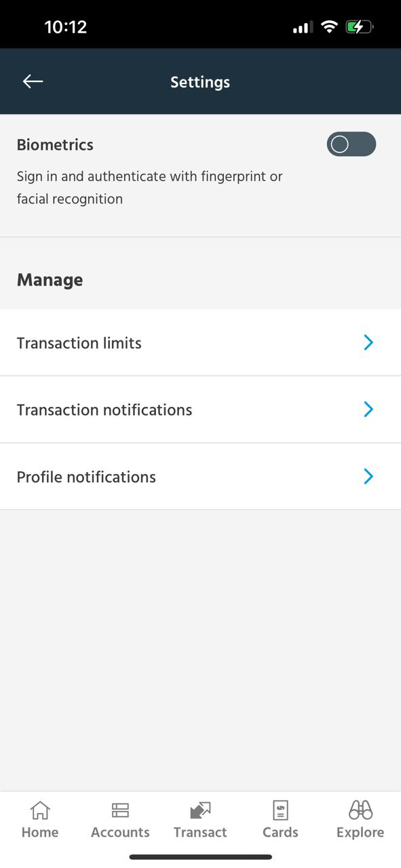Tap the cellular signal bars
Image resolution: width=401 pixels, height=868 pixels.
(303, 28)
